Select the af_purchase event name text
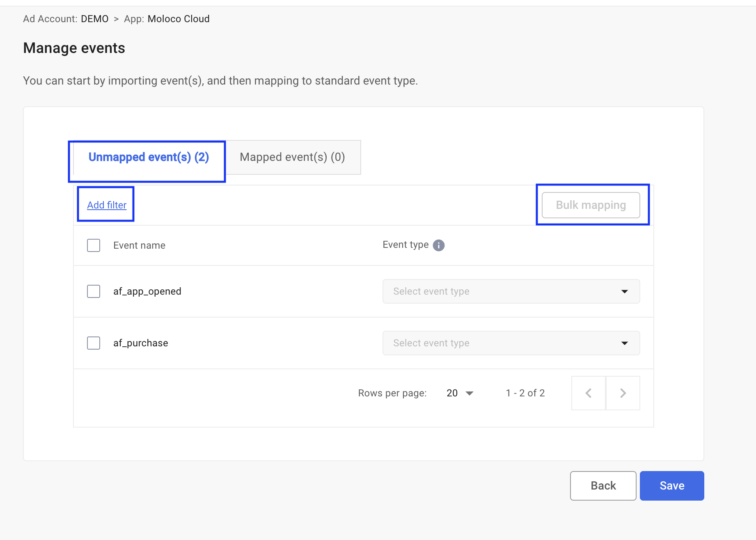 click(x=140, y=343)
